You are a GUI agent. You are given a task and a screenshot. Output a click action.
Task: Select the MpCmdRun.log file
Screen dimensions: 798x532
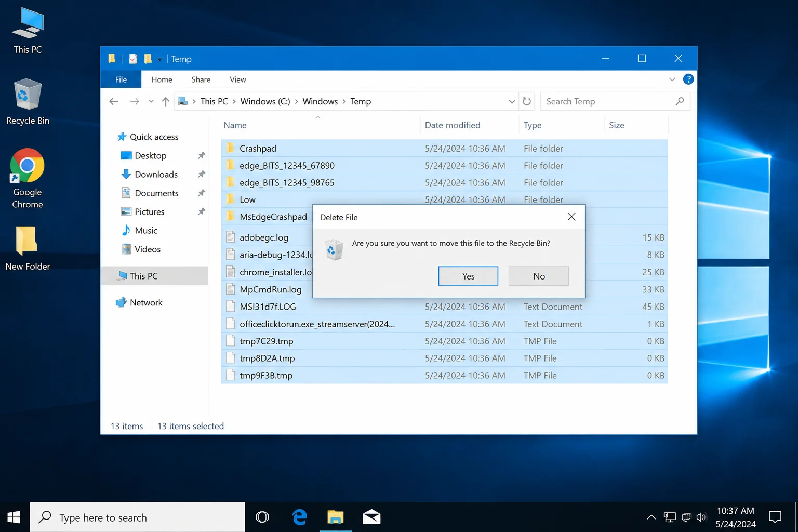pyautogui.click(x=267, y=289)
